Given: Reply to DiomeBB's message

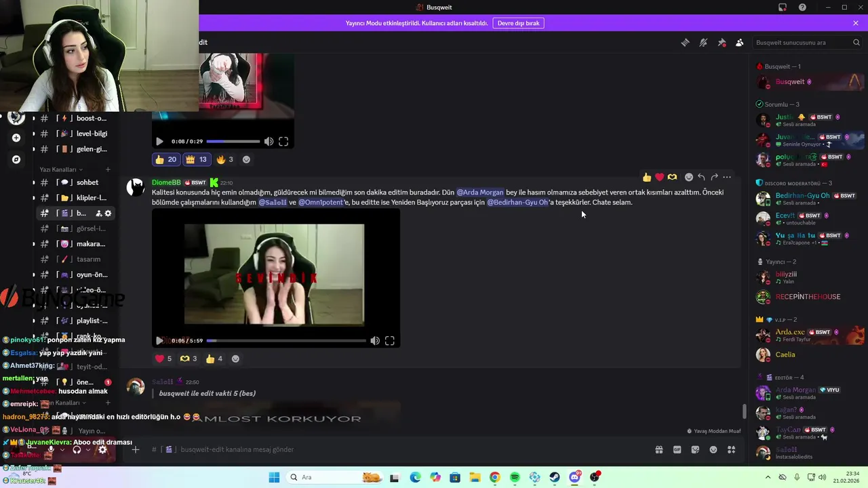Looking at the screenshot, I should click(x=701, y=177).
